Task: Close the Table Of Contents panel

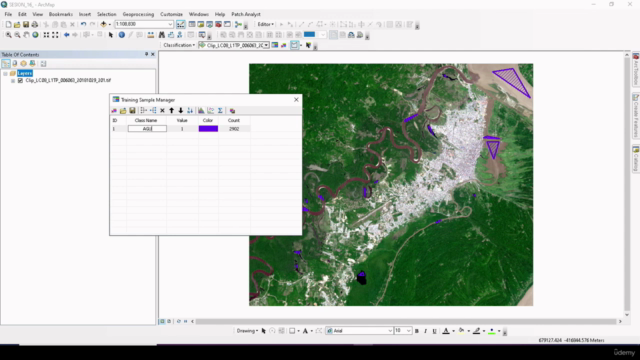Action: point(153,54)
